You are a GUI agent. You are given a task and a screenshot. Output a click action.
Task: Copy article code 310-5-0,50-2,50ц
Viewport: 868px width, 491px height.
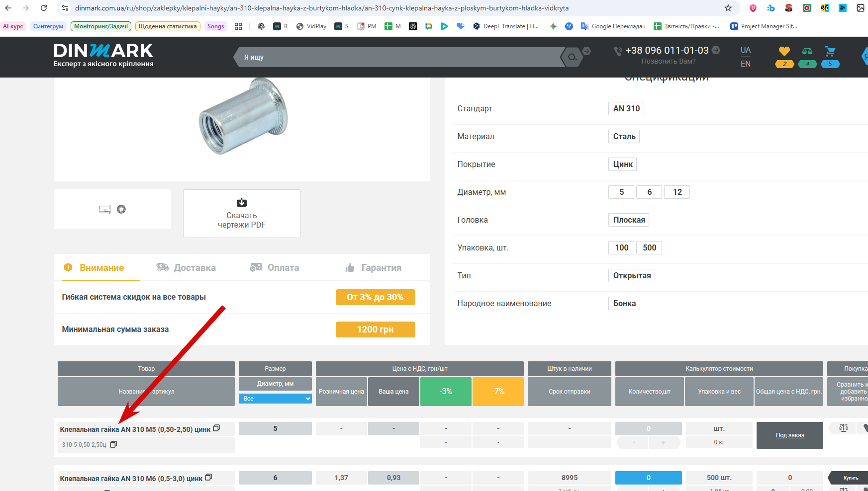pos(113,444)
